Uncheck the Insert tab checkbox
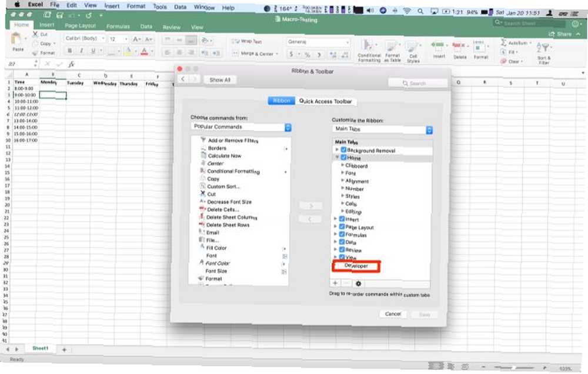Image resolution: width=588 pixels, height=374 pixels. pos(342,219)
